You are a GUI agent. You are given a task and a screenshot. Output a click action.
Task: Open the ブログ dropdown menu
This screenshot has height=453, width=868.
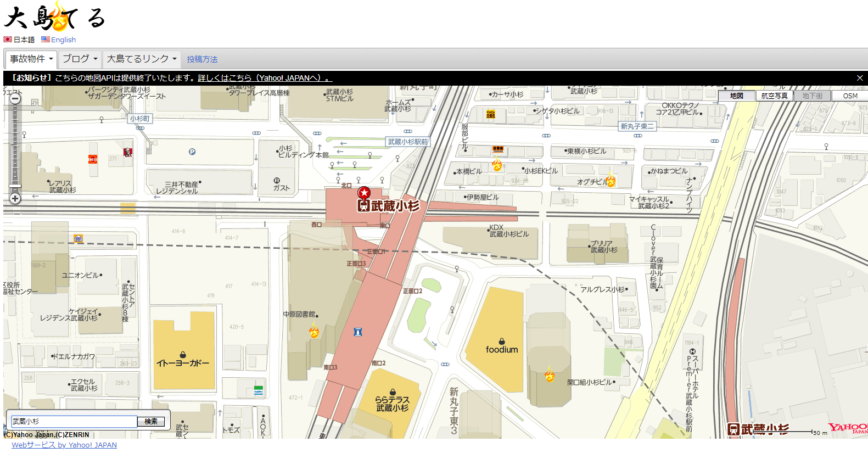pyautogui.click(x=80, y=59)
